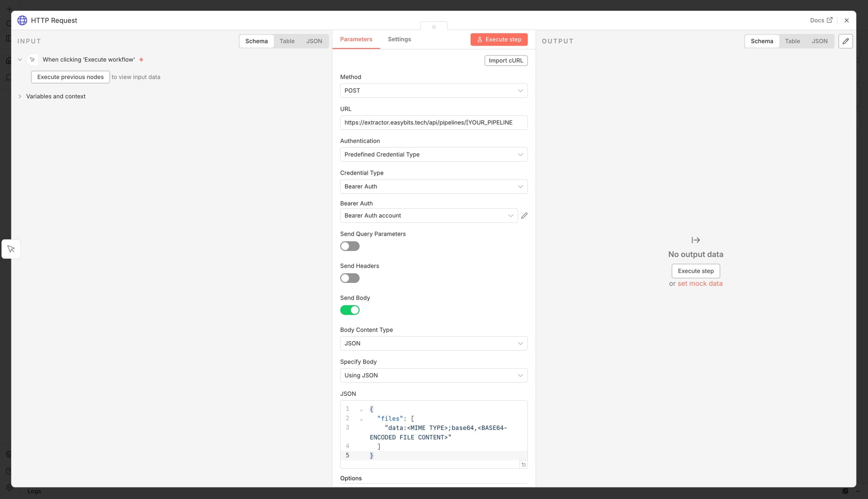Screen dimensions: 868x499
Task: Open Docs via the external link icon
Action: 830,20
